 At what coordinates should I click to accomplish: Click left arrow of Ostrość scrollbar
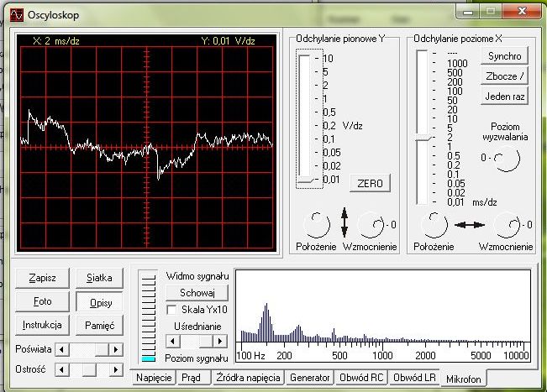click(x=60, y=369)
